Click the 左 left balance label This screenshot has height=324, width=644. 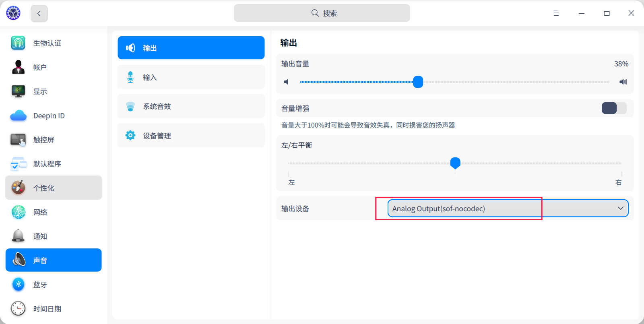(292, 183)
